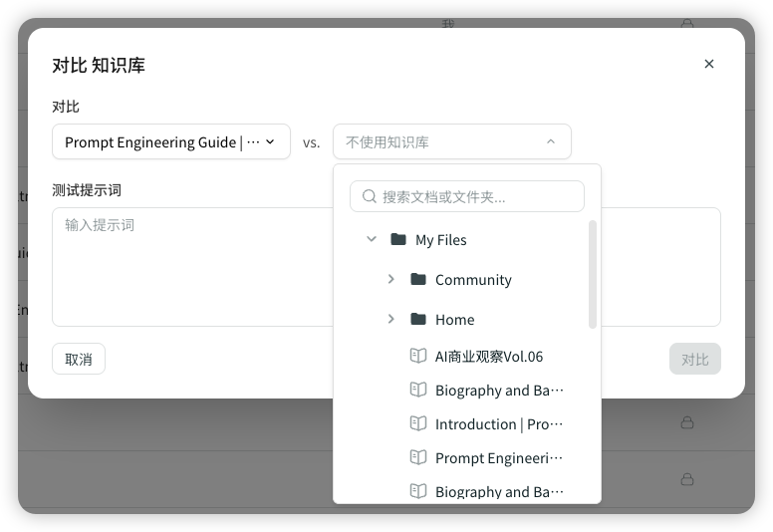The height and width of the screenshot is (532, 773).
Task: Close the 对比 知识库 dialog
Action: pos(709,64)
